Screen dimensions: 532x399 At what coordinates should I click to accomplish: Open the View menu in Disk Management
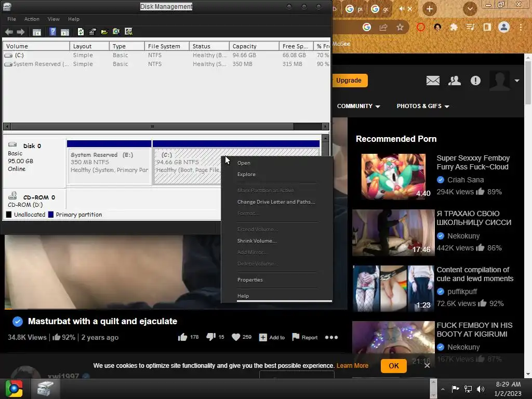click(54, 19)
